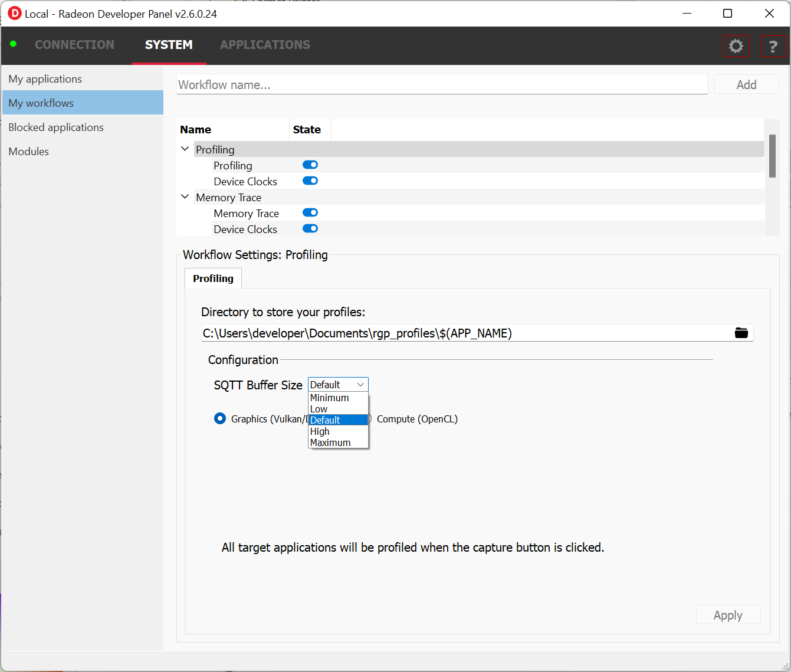Image resolution: width=791 pixels, height=672 pixels.
Task: Click the Add workflow button
Action: point(746,84)
